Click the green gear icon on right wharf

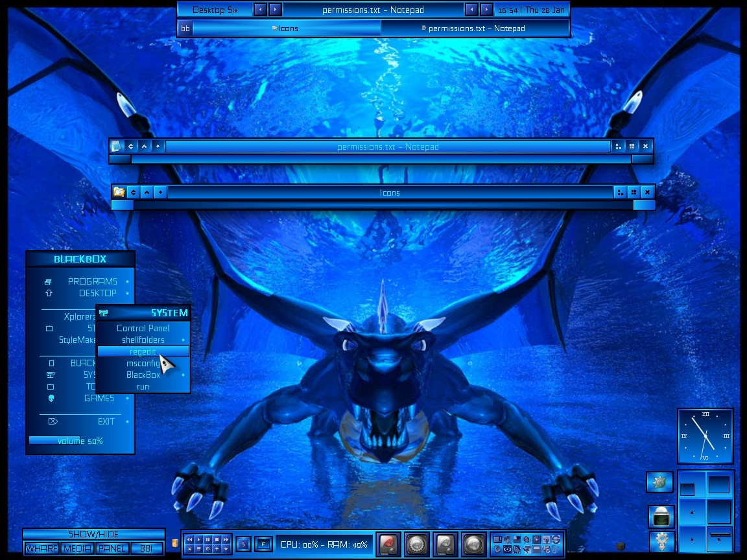(660, 482)
